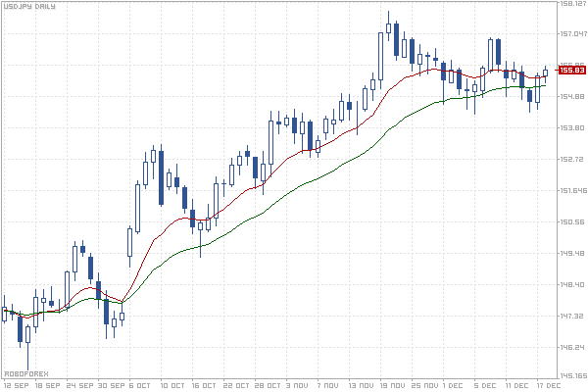Click the 17 DEC date label
The image size is (588, 392).
[548, 386]
